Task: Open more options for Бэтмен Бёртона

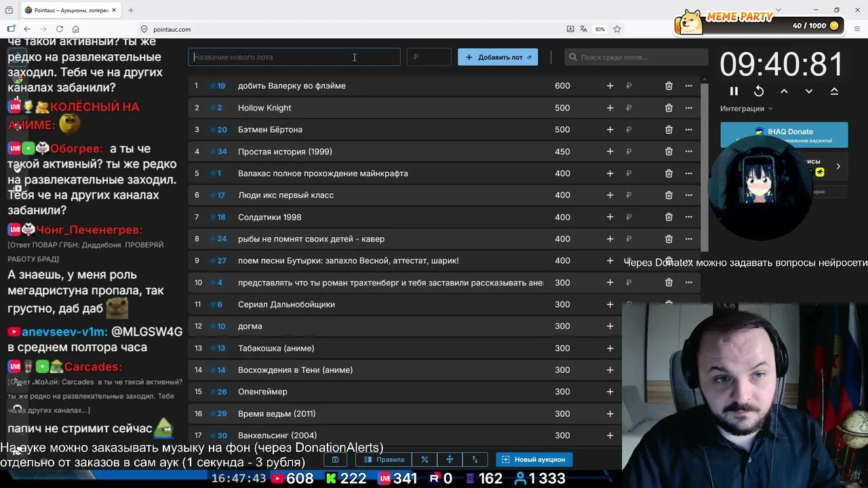Action: (688, 129)
